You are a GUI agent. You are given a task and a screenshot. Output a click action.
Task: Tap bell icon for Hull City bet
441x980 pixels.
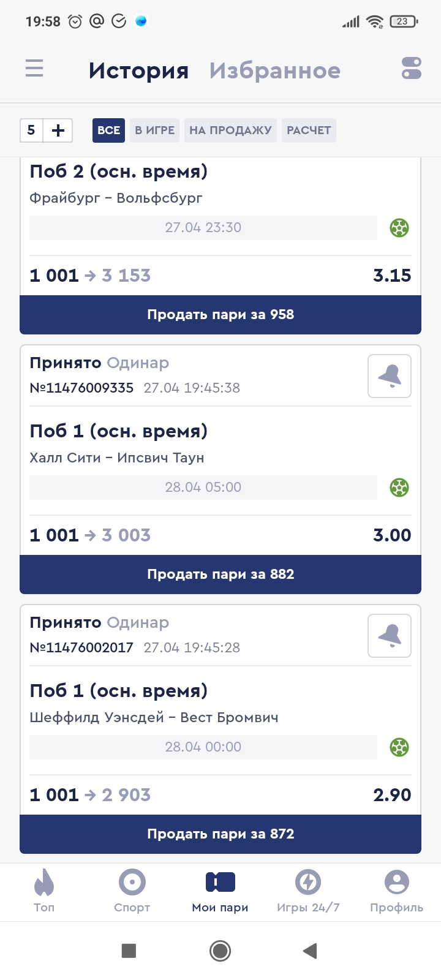pyautogui.click(x=390, y=376)
